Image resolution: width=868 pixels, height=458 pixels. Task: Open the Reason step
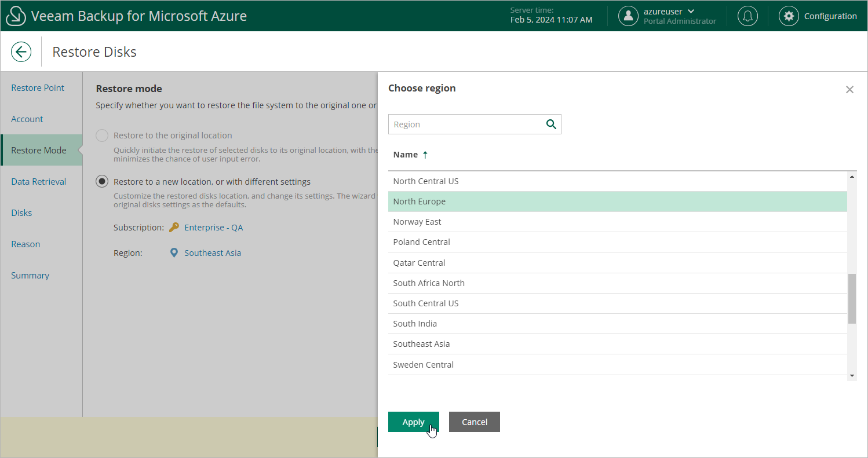(x=25, y=244)
